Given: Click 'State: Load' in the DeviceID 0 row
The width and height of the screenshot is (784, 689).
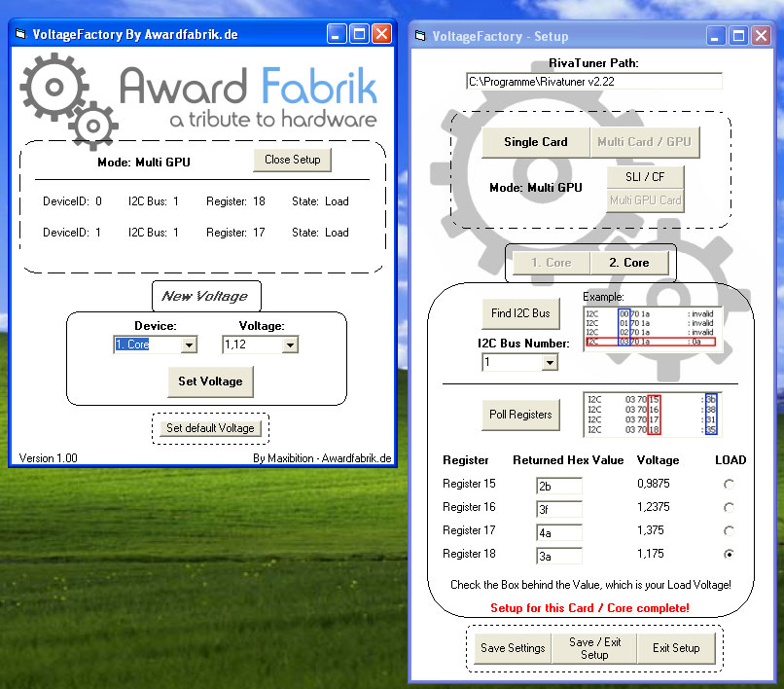Looking at the screenshot, I should (320, 201).
